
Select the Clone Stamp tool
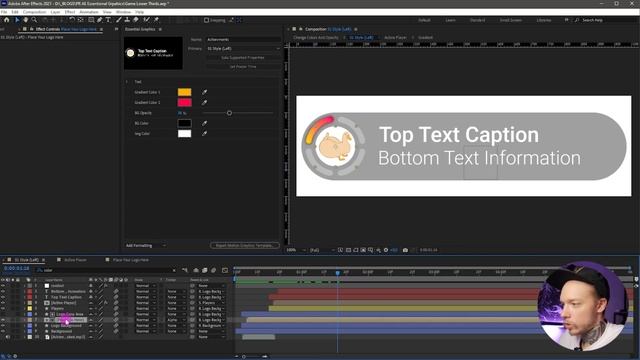(x=127, y=20)
